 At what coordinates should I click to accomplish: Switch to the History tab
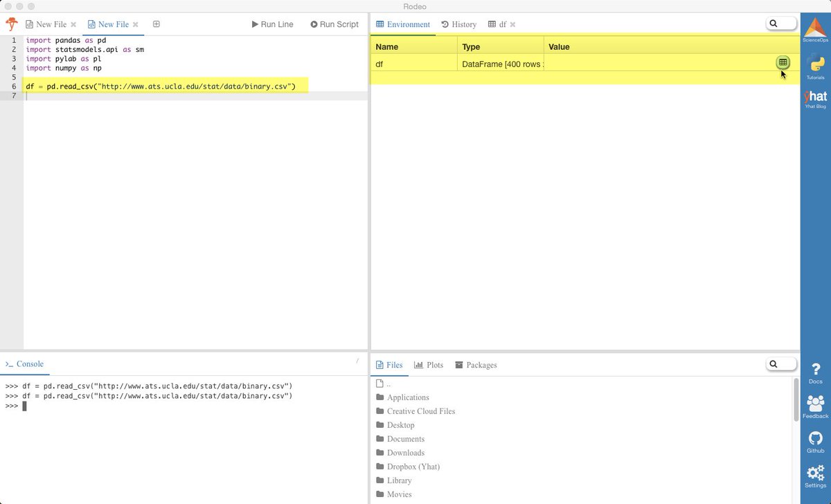point(458,24)
